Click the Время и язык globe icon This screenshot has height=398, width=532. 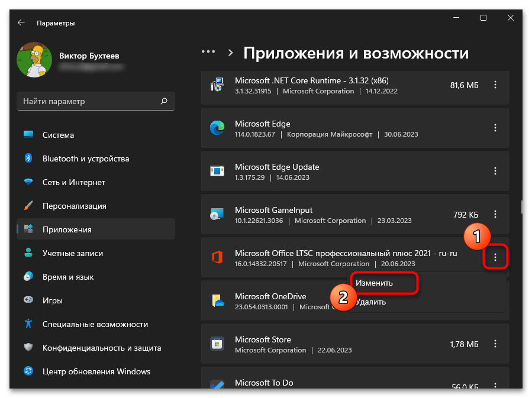(28, 276)
